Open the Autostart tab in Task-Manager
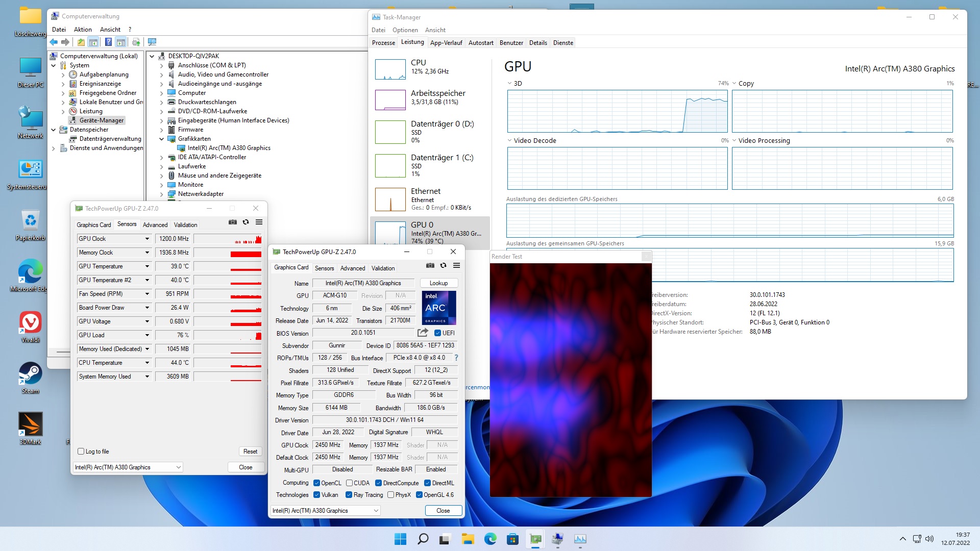This screenshot has width=980, height=551. pyautogui.click(x=481, y=43)
